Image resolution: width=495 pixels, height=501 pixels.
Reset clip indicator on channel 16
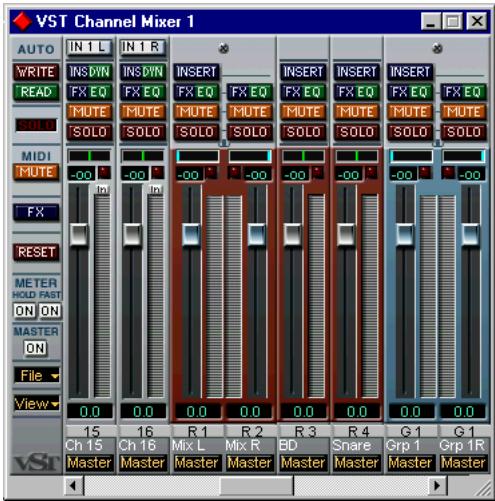(158, 173)
